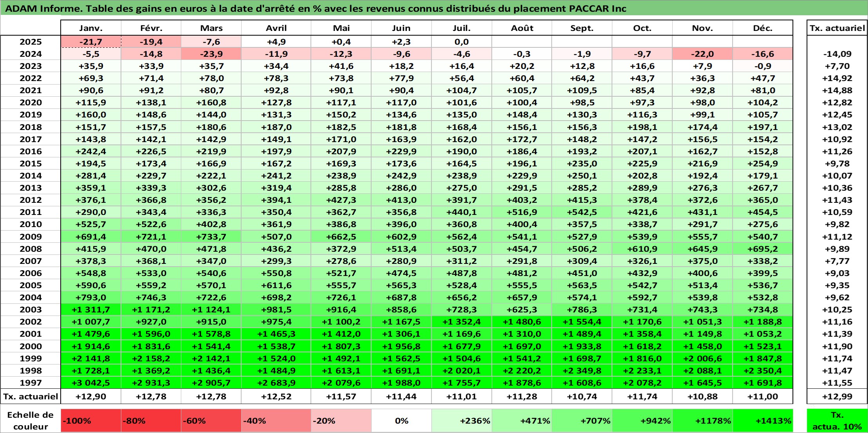Select value +109,5 in the 2021 row
Image resolution: width=868 pixels, height=433 pixels.
tap(582, 90)
